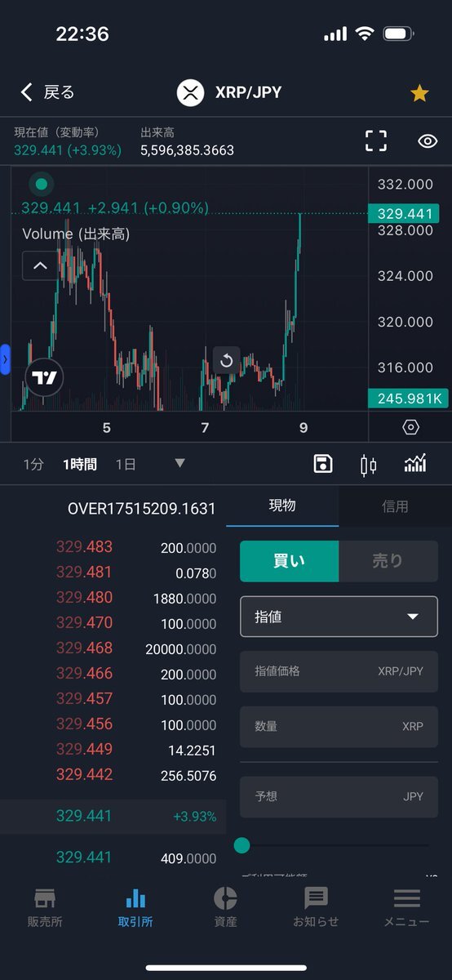This screenshot has height=980, width=452.
Task: Tap the amount slider handle
Action: pyautogui.click(x=242, y=845)
